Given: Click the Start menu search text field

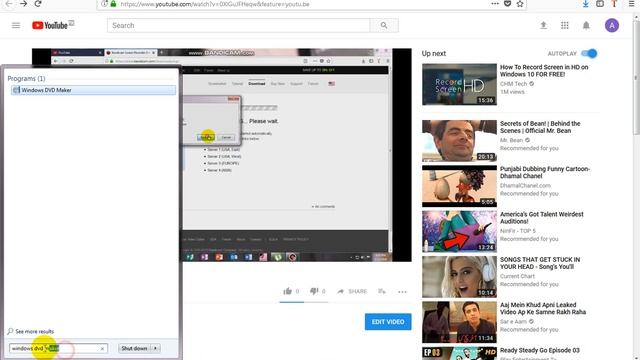Looking at the screenshot, I should point(58,348).
